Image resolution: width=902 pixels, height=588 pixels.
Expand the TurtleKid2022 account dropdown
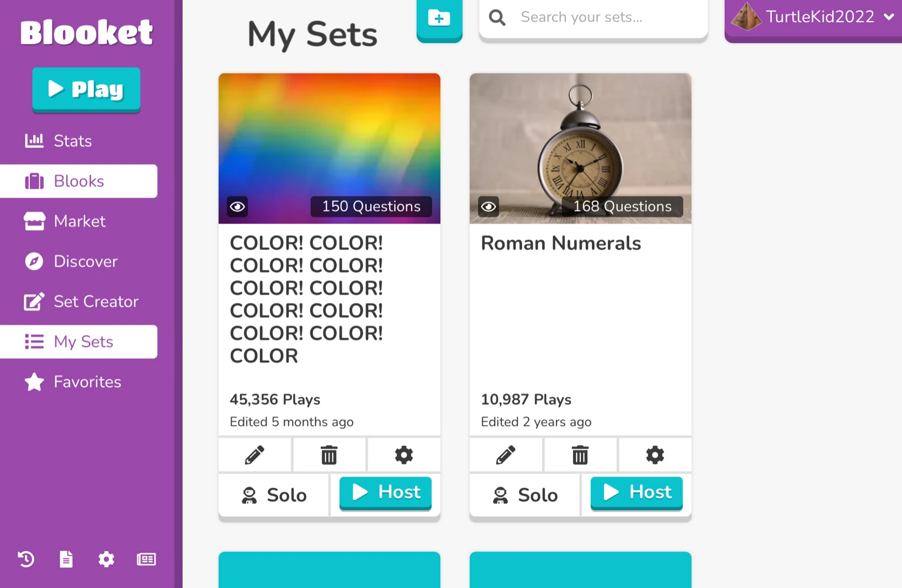(x=888, y=17)
